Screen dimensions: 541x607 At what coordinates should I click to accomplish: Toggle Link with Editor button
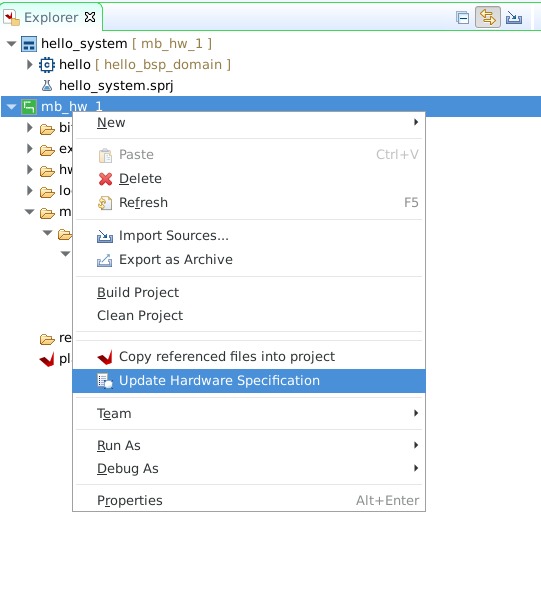488,17
